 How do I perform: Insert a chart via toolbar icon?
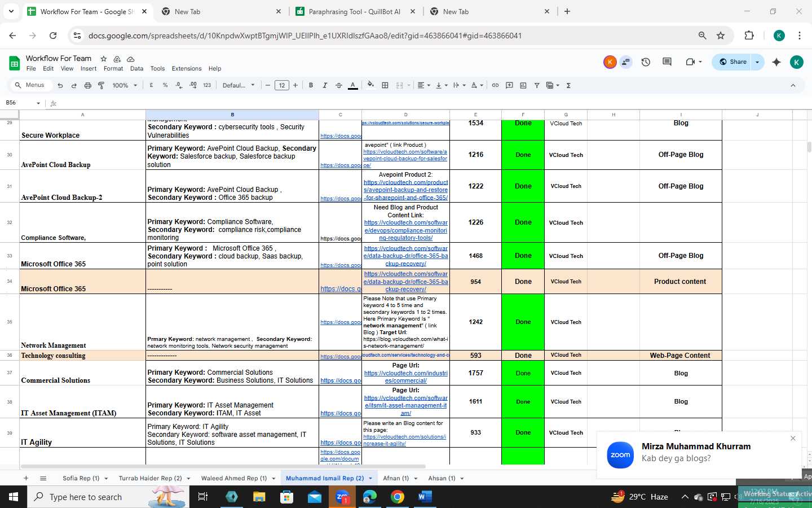click(x=523, y=85)
